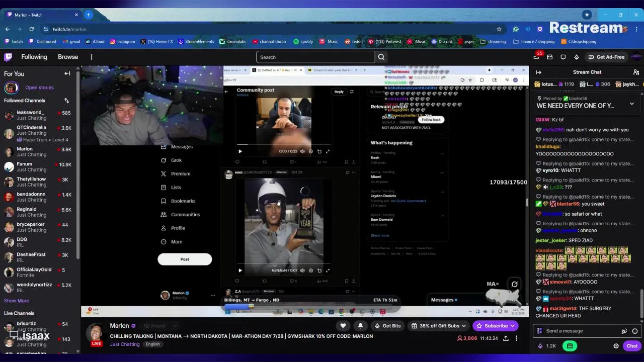Collapse the For You sidebar

(x=67, y=73)
